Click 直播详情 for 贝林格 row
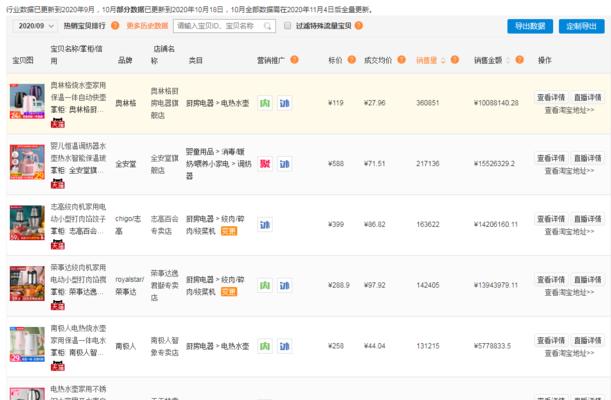 pos(588,97)
